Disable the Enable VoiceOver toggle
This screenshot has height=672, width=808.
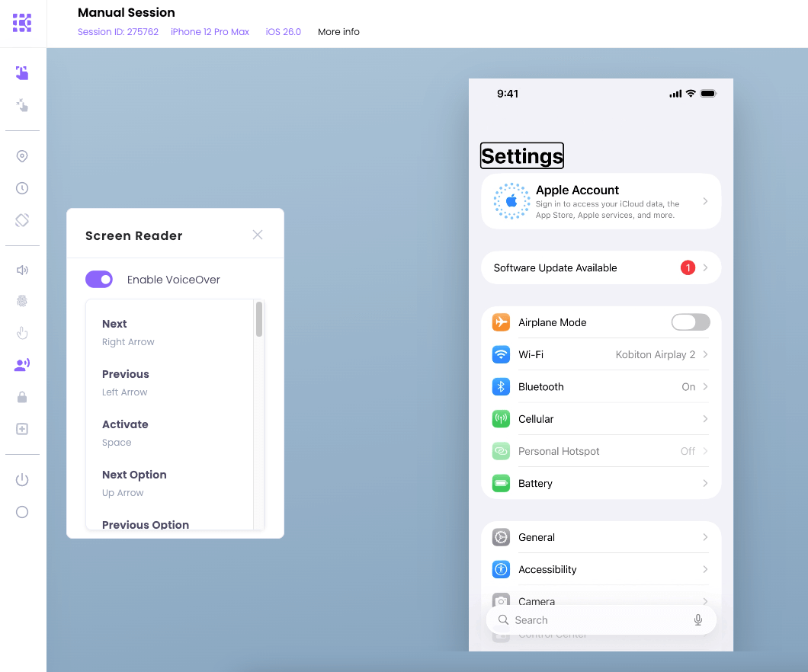pyautogui.click(x=99, y=280)
